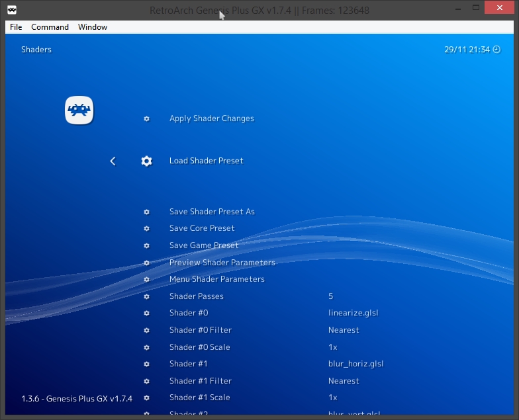
Task: Click the back chevron arrow
Action: [x=113, y=161]
